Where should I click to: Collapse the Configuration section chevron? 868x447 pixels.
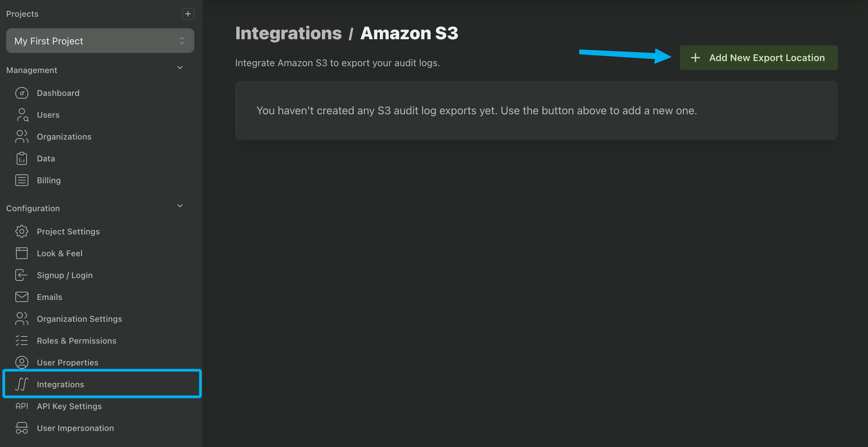tap(180, 206)
